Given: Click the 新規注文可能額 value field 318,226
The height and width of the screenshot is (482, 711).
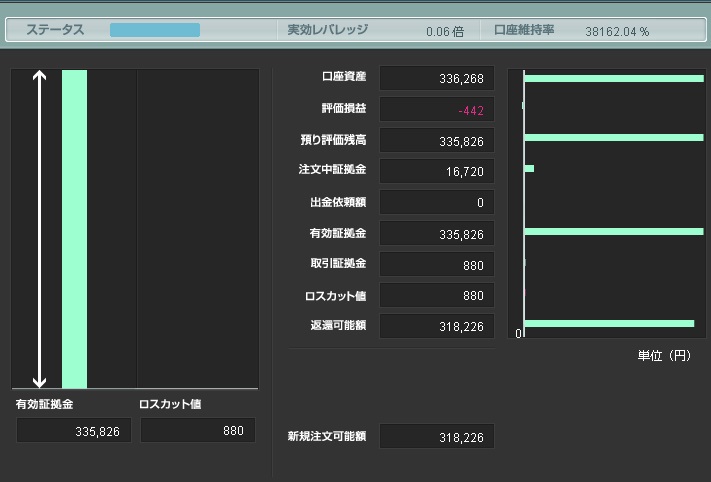Looking at the screenshot, I should coord(437,436).
